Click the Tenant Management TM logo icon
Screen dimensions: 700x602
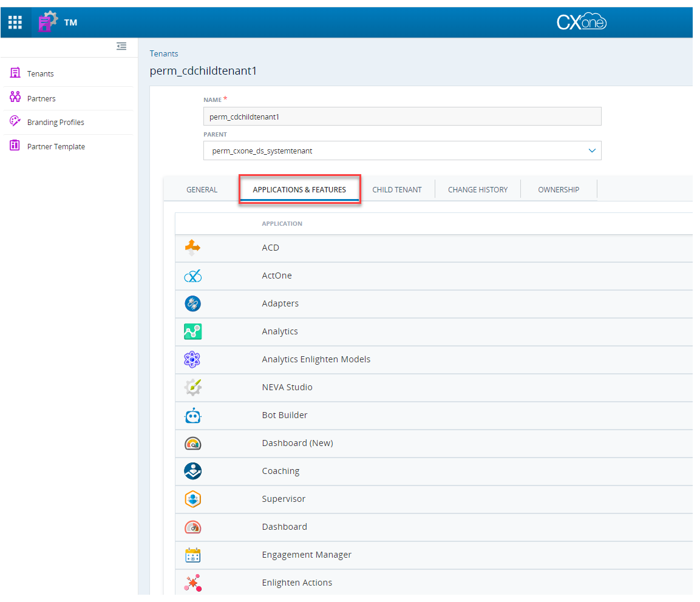48,21
